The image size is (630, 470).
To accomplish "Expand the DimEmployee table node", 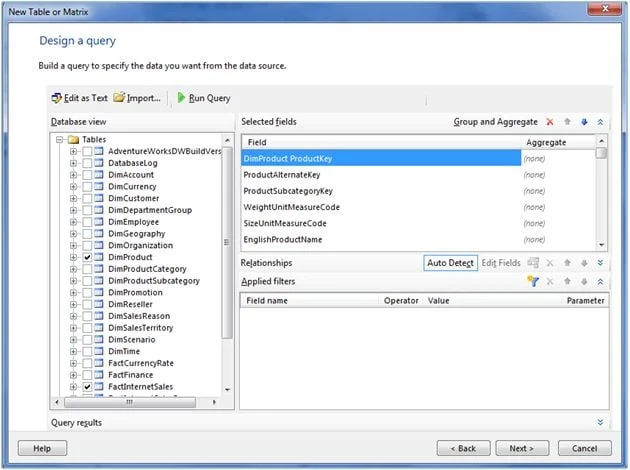I will [73, 222].
